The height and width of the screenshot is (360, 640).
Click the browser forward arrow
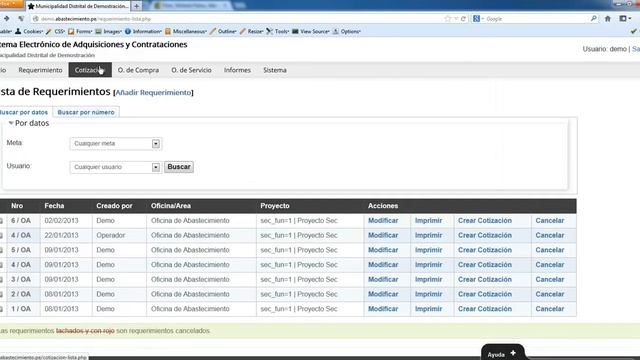point(7,18)
